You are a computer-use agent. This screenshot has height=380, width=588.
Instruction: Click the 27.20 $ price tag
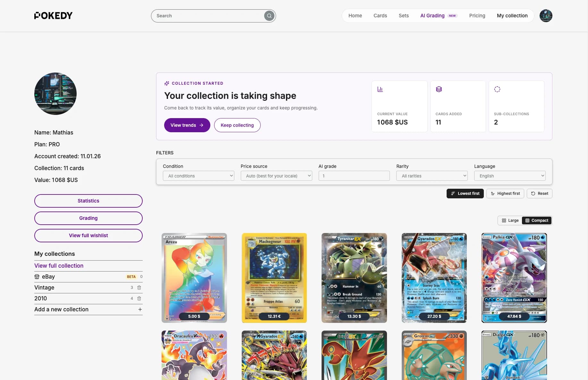pyautogui.click(x=434, y=316)
